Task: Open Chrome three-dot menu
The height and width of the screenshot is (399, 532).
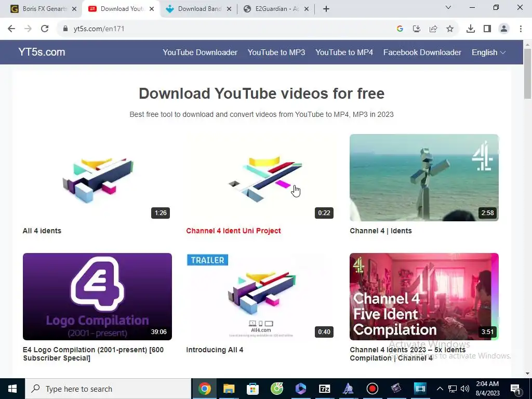Action: pyautogui.click(x=521, y=29)
